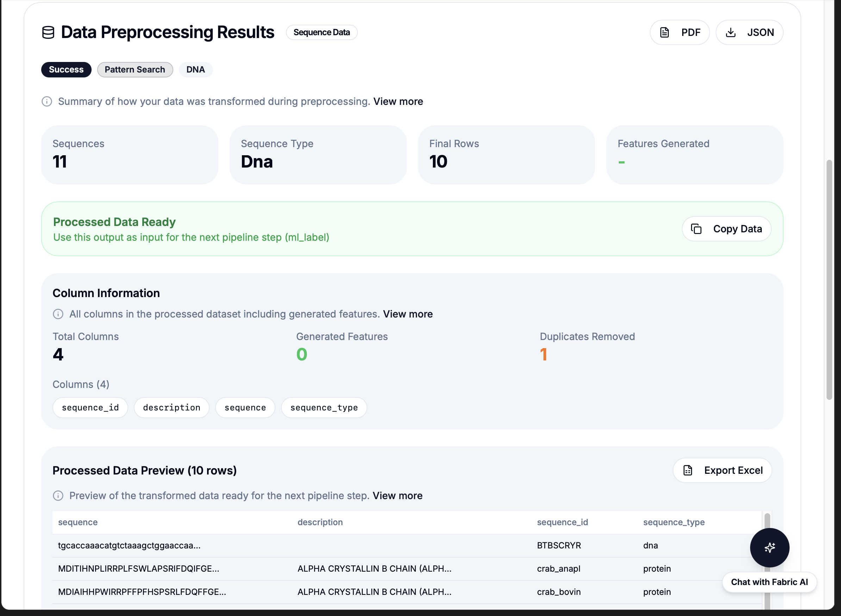Click the JSON download arrow icon

point(730,32)
